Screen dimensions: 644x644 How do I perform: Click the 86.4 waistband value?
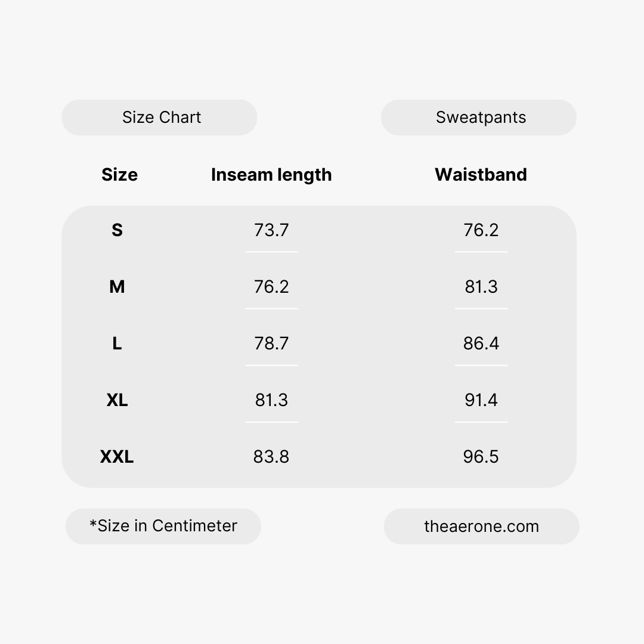[x=481, y=343]
